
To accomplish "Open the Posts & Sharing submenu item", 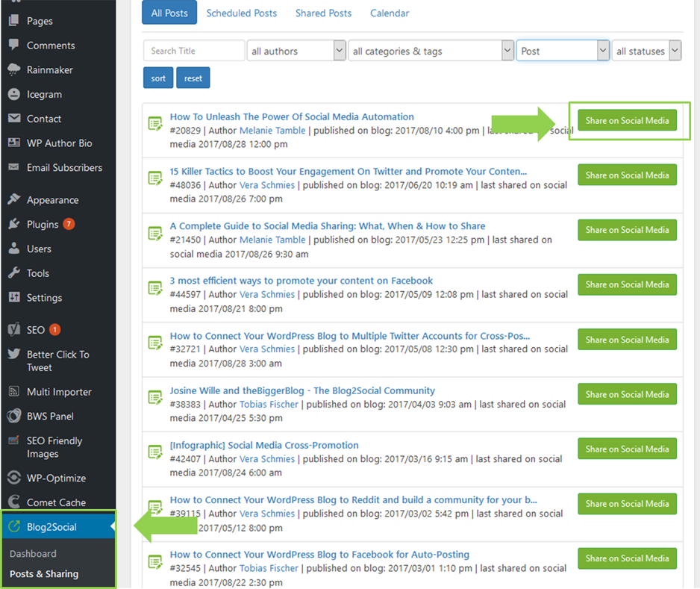I will (x=44, y=574).
